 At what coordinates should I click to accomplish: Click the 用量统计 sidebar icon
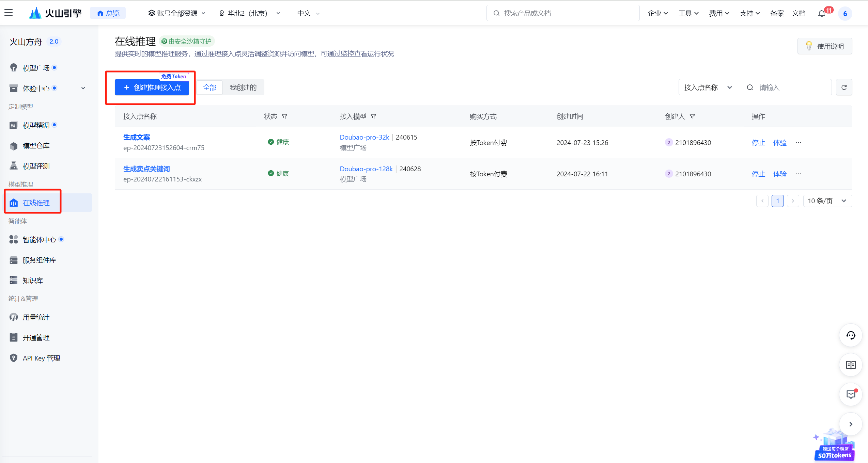[14, 317]
